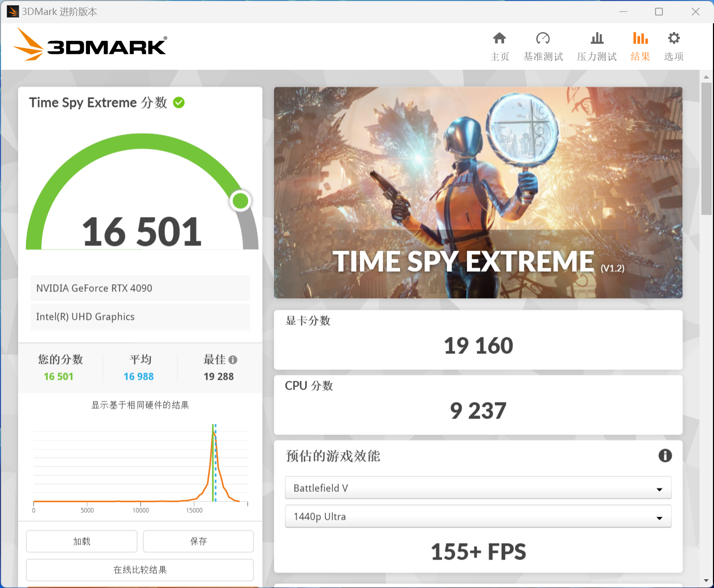This screenshot has height=588, width=714.
Task: Click the 155+ FPS estimate
Action: coord(478,552)
